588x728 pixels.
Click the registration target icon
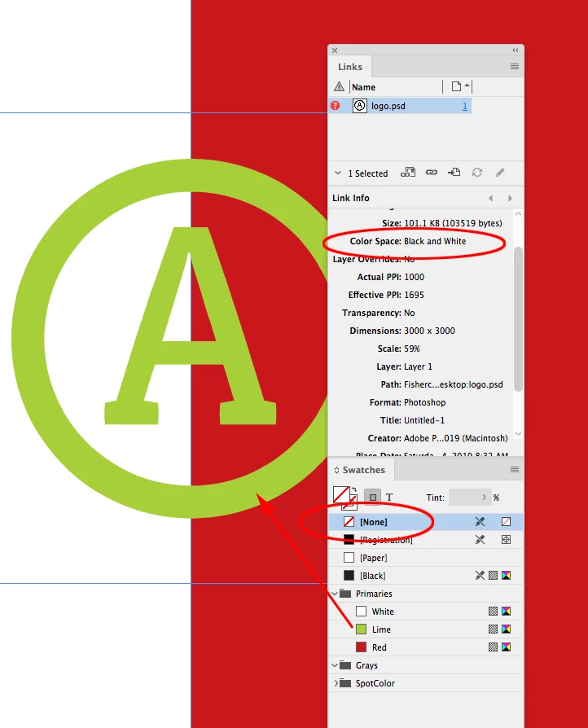[507, 540]
